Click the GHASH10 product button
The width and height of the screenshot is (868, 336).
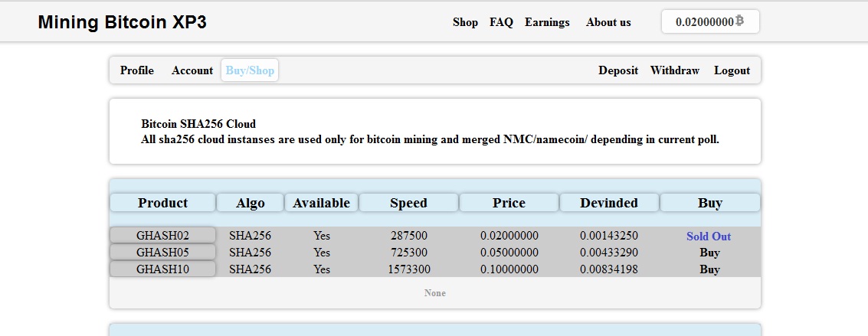pyautogui.click(x=162, y=269)
